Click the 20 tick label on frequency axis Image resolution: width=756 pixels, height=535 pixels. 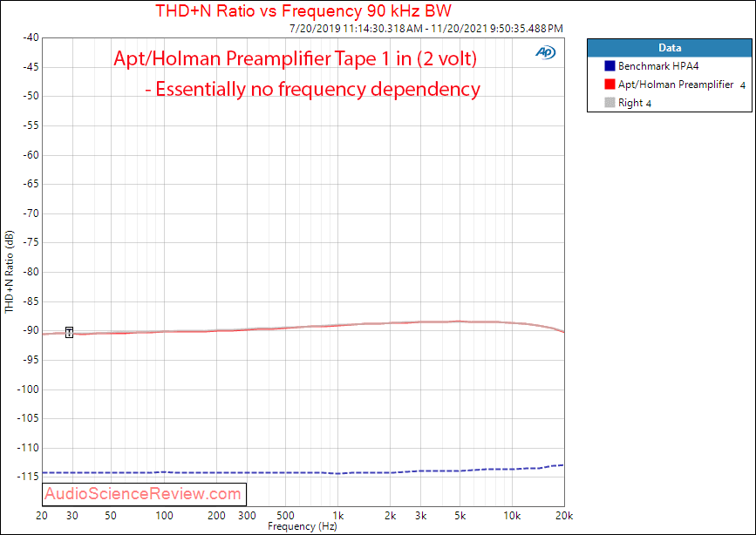coord(42,516)
